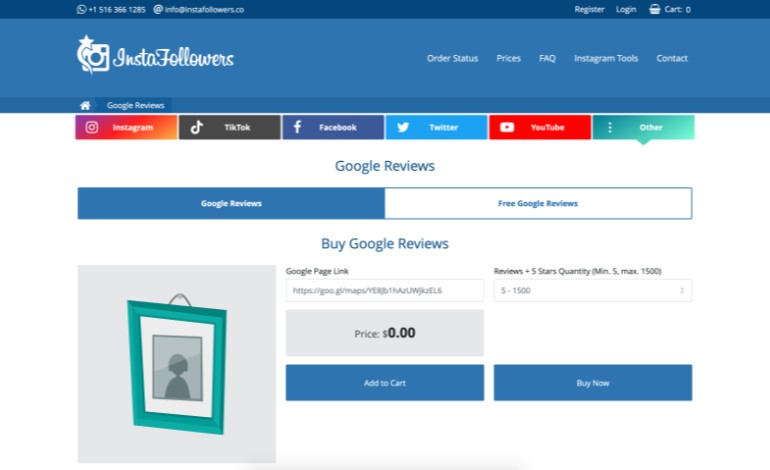Image resolution: width=770 pixels, height=470 pixels.
Task: Open Order Status in navigation
Action: pyautogui.click(x=452, y=58)
